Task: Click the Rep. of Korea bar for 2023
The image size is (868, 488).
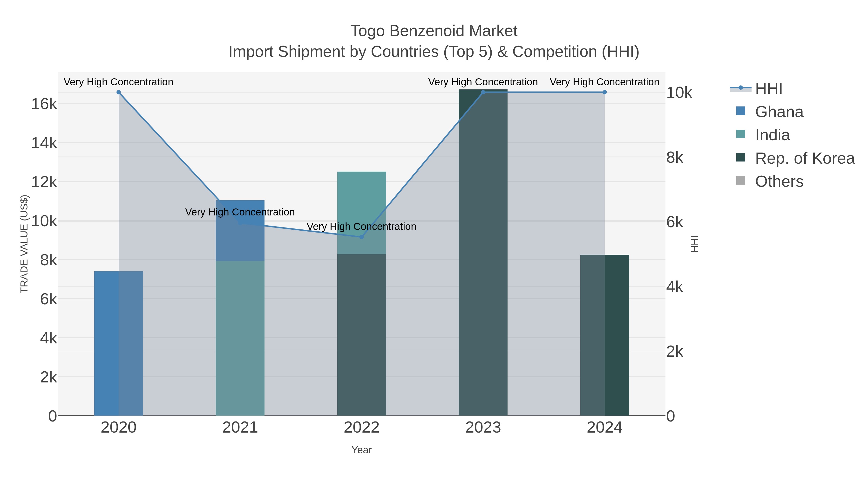Action: (483, 253)
